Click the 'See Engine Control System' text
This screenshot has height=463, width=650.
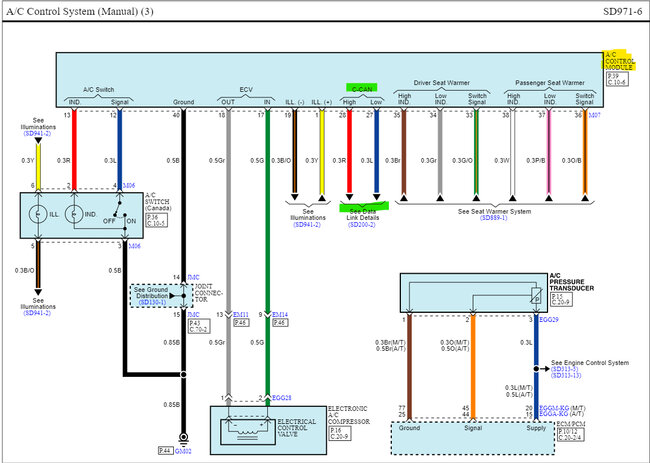click(x=589, y=363)
